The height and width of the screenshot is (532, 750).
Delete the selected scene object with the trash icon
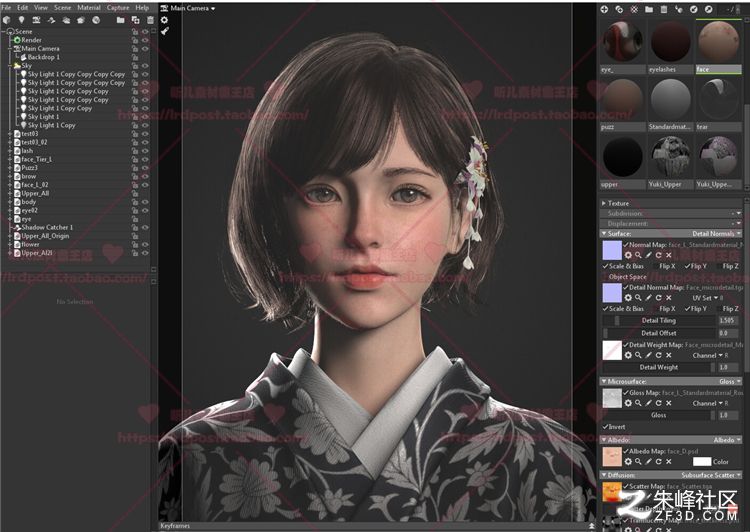pyautogui.click(x=150, y=20)
